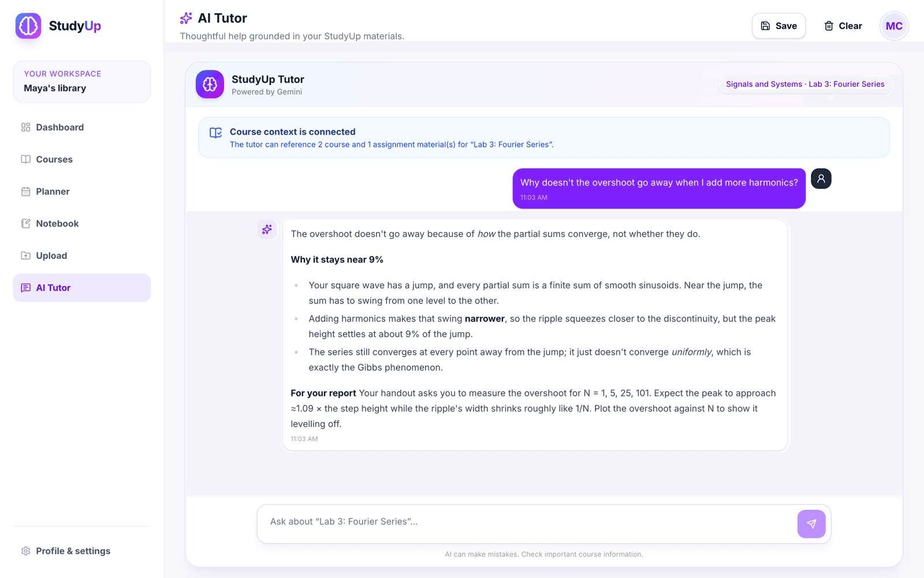Click the user avatar icon beside the question
This screenshot has height=578, width=924.
821,179
